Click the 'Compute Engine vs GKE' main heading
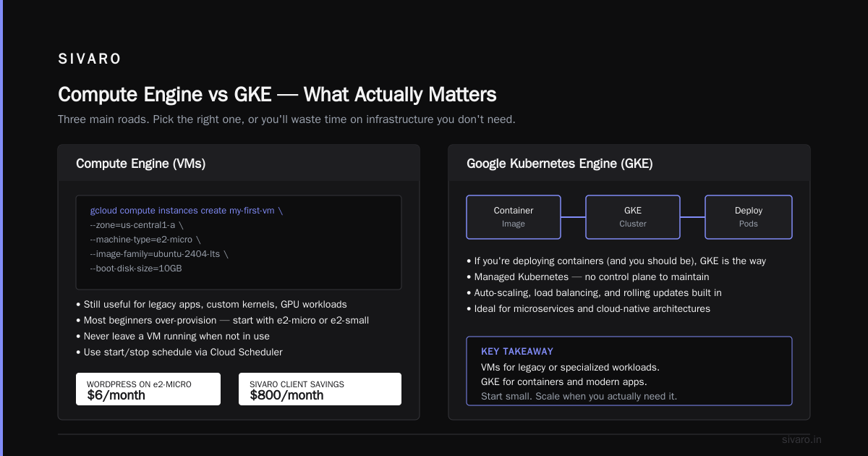 277,95
